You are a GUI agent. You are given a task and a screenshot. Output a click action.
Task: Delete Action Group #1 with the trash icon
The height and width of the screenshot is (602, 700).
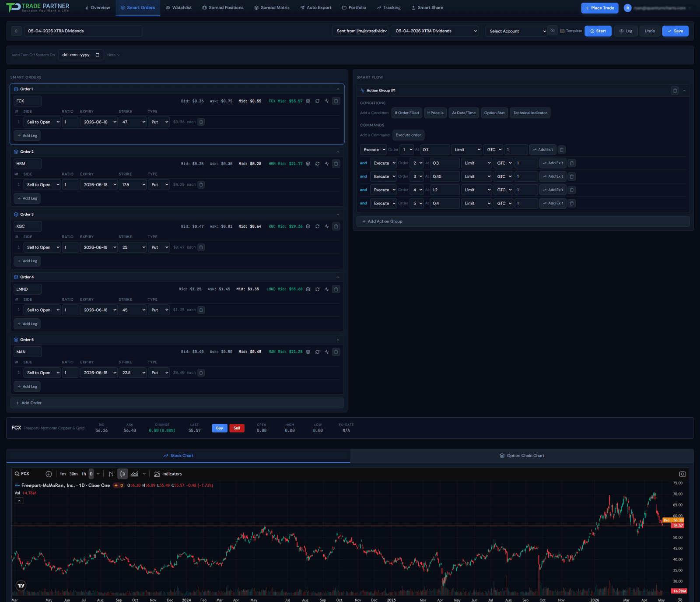coord(675,91)
